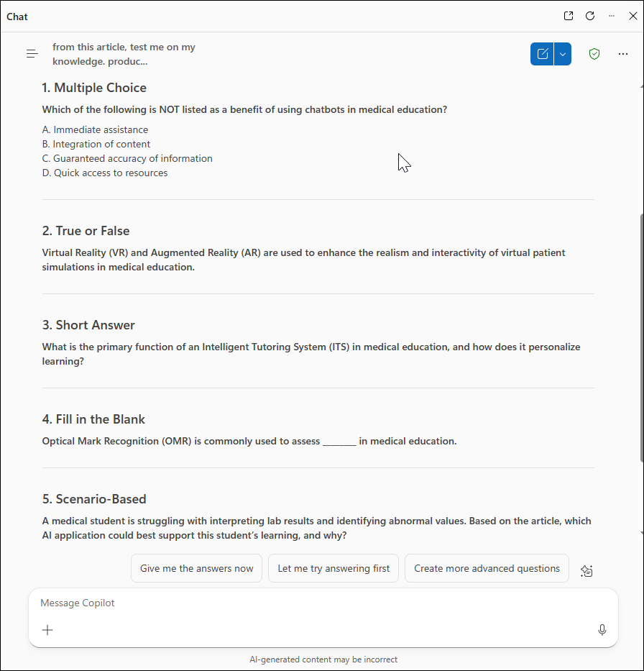Select answer "D. Quick access to resources"
The height and width of the screenshot is (671, 644).
point(104,173)
